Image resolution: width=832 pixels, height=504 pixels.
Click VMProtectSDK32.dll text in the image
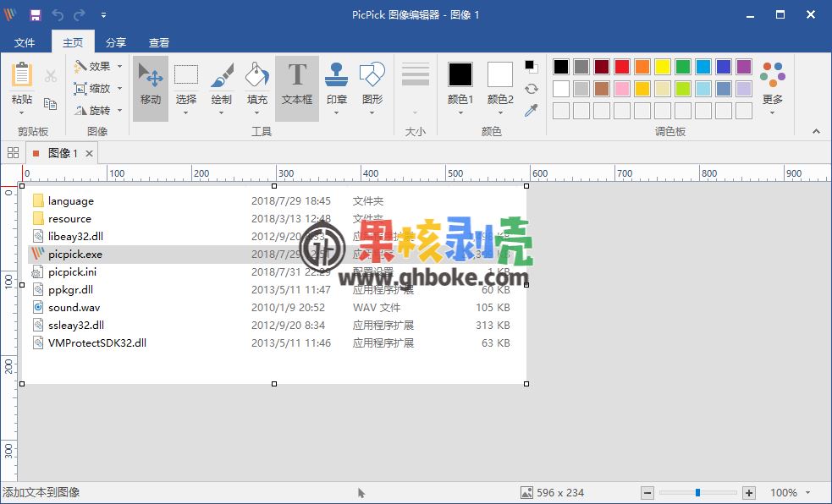(97, 342)
